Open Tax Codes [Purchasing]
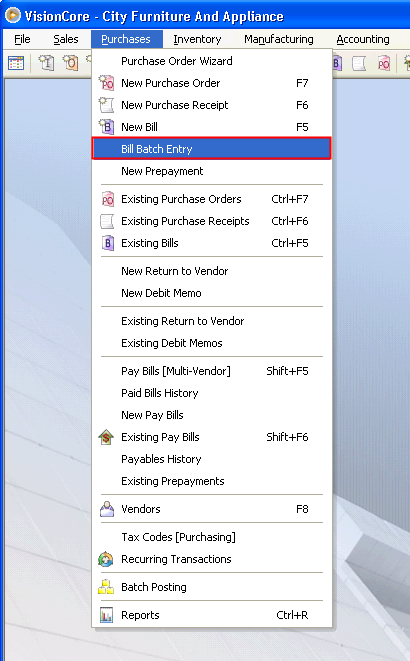The width and height of the screenshot is (410, 661). (x=212, y=537)
